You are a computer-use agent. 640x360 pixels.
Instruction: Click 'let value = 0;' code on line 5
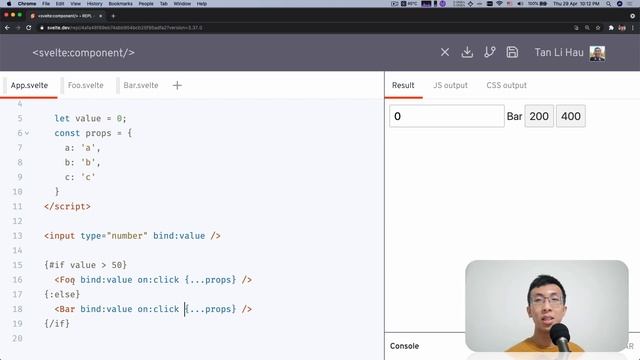tap(91, 118)
